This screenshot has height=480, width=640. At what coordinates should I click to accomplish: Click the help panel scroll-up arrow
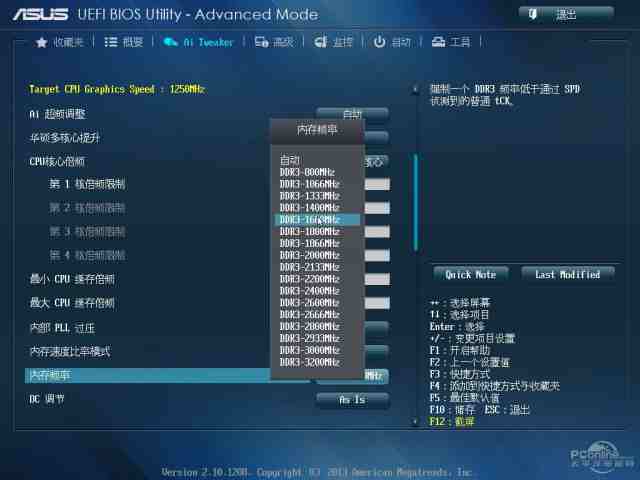416,89
